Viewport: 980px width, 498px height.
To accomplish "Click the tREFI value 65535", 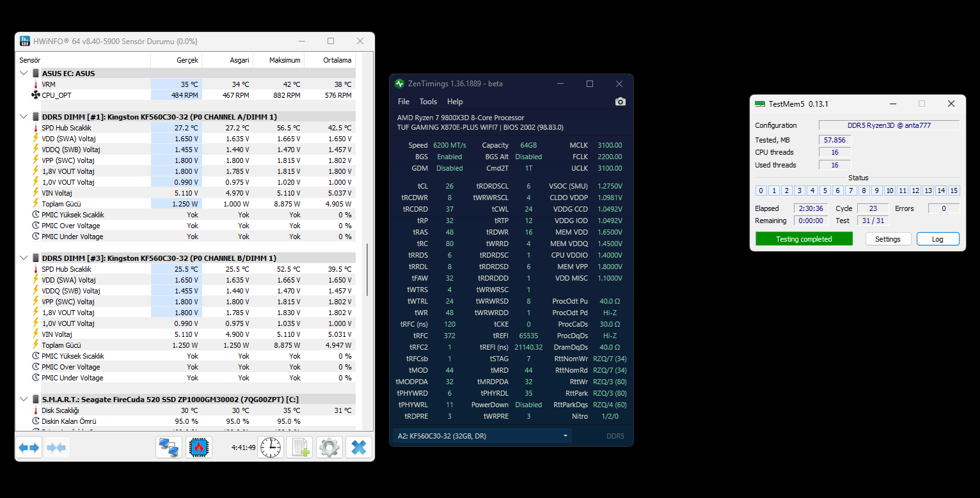I will 528,336.
